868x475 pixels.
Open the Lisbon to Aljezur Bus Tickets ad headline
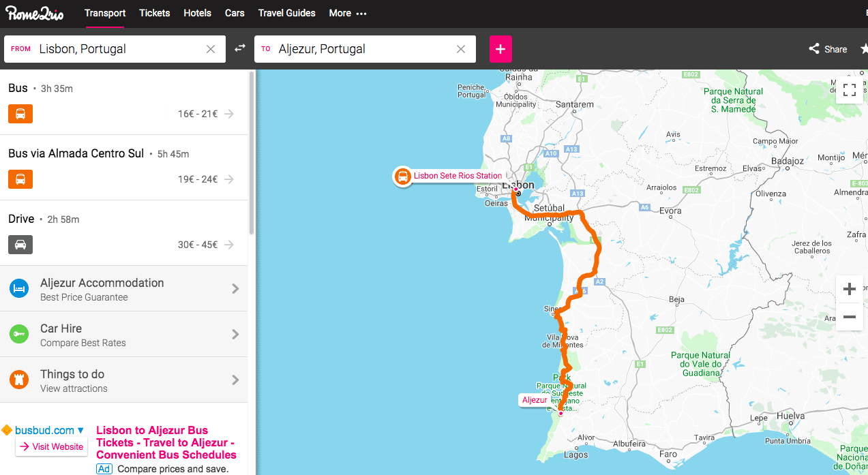coord(166,442)
